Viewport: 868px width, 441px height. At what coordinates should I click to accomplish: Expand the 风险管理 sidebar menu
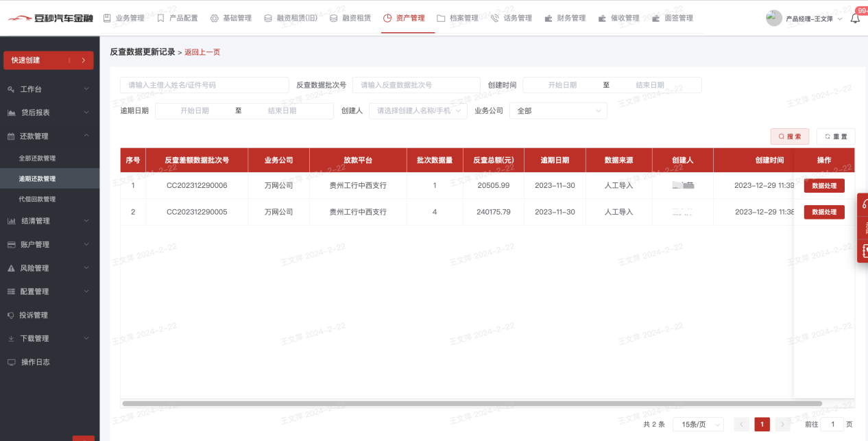49,268
